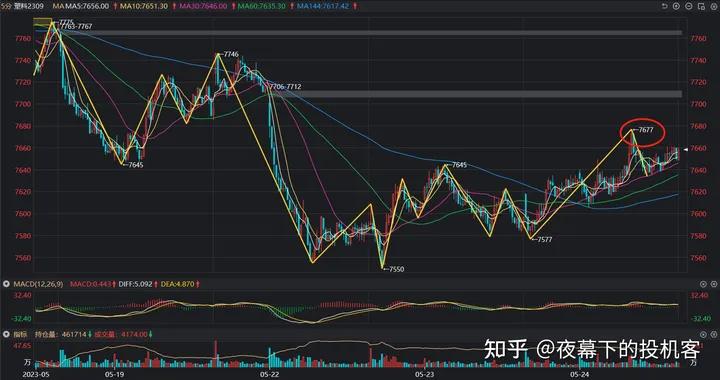The height and width of the screenshot is (380, 720).
Task: Click the DEA:4.870 value label
Action: pyautogui.click(x=179, y=285)
